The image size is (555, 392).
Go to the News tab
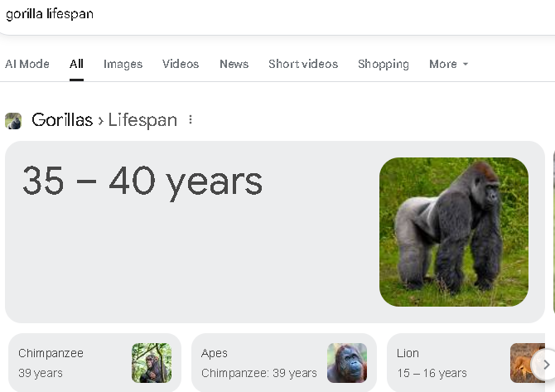(234, 64)
